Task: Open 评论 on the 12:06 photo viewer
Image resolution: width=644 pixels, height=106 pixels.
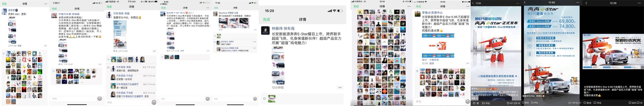Action: pyautogui.click(x=486, y=103)
